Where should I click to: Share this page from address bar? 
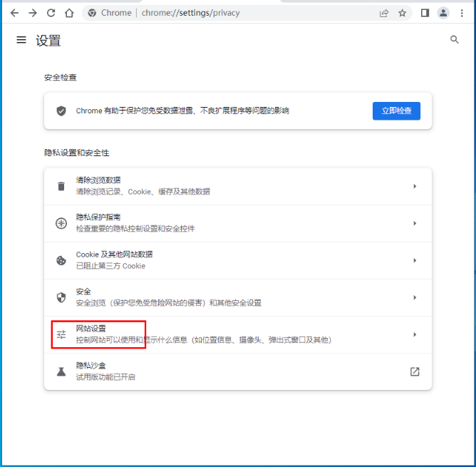[x=383, y=13]
